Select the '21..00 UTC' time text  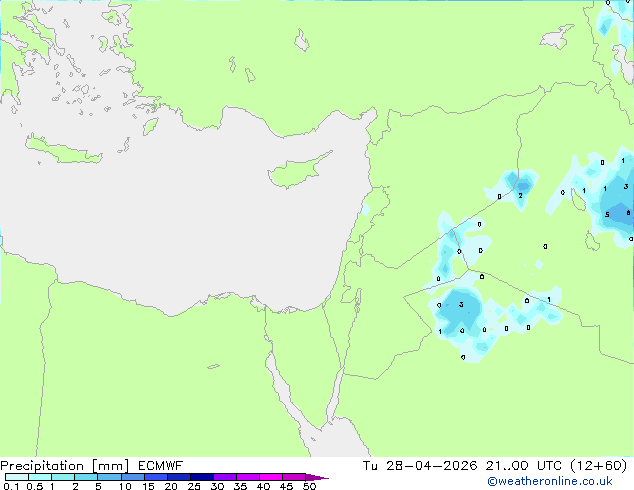click(524, 466)
